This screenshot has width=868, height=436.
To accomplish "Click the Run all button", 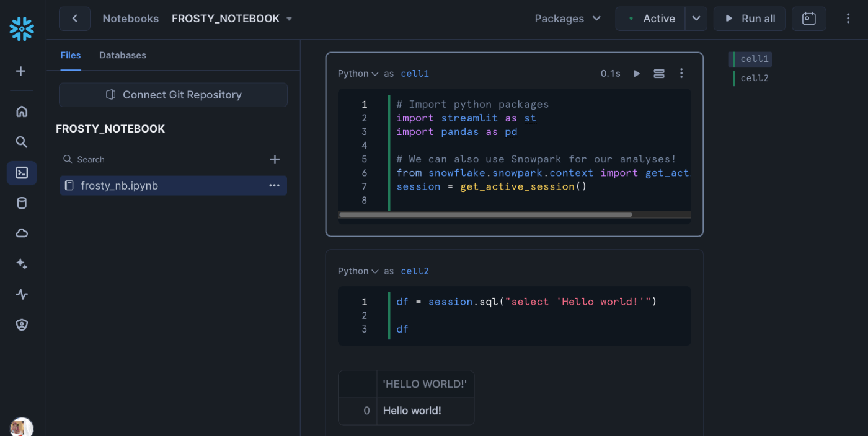I will click(x=749, y=19).
